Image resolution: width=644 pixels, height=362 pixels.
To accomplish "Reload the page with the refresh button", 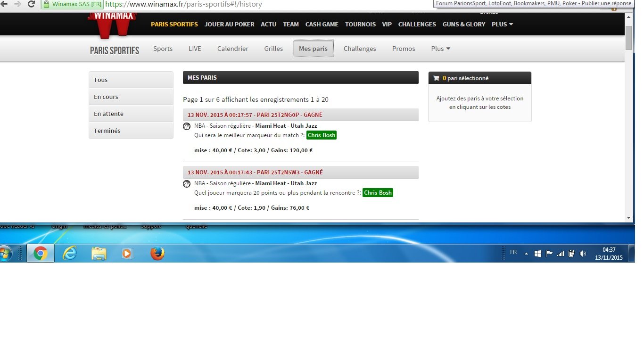I will pyautogui.click(x=31, y=4).
